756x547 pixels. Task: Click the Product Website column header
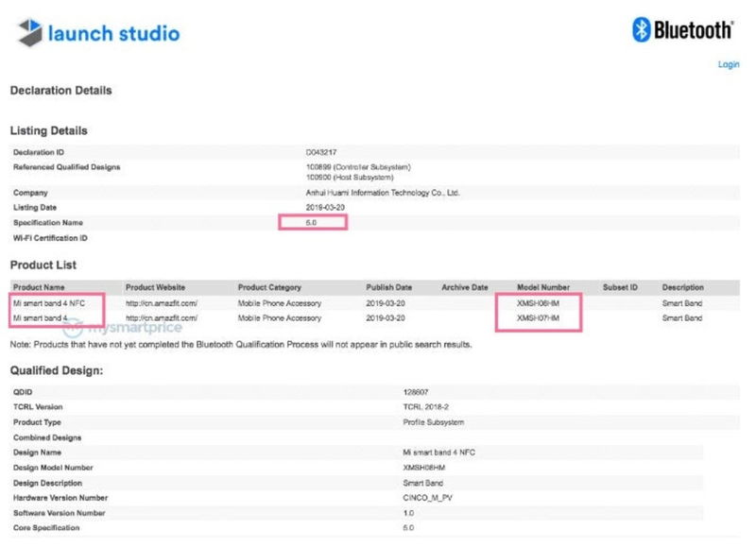155,287
